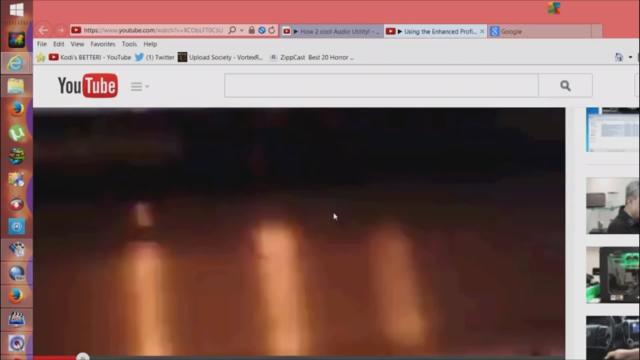Click the YouTube search field

tap(381, 86)
